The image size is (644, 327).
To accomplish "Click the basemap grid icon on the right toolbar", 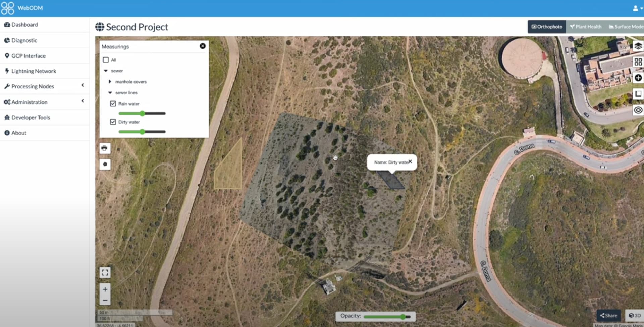I will pos(638,62).
